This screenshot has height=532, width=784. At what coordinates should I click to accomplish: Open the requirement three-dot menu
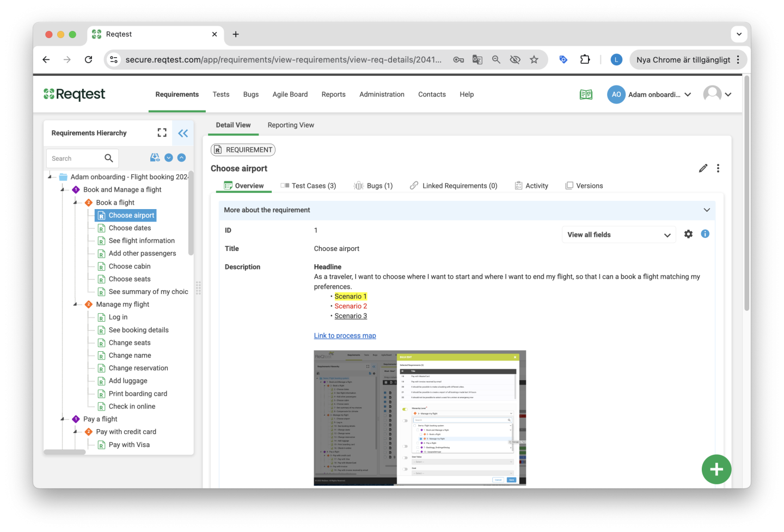click(x=718, y=168)
